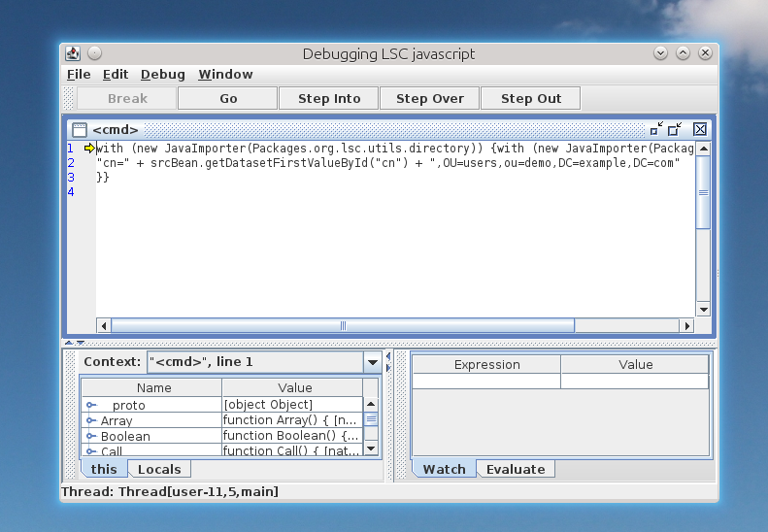Switch to the this tab
Viewport: 768px width, 532px height.
point(104,469)
